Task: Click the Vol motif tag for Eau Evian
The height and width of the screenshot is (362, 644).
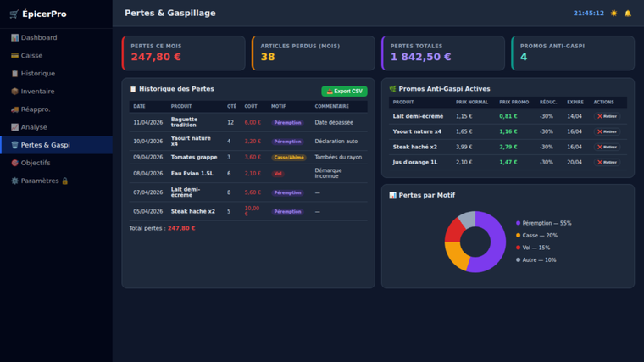Action: pos(277,174)
